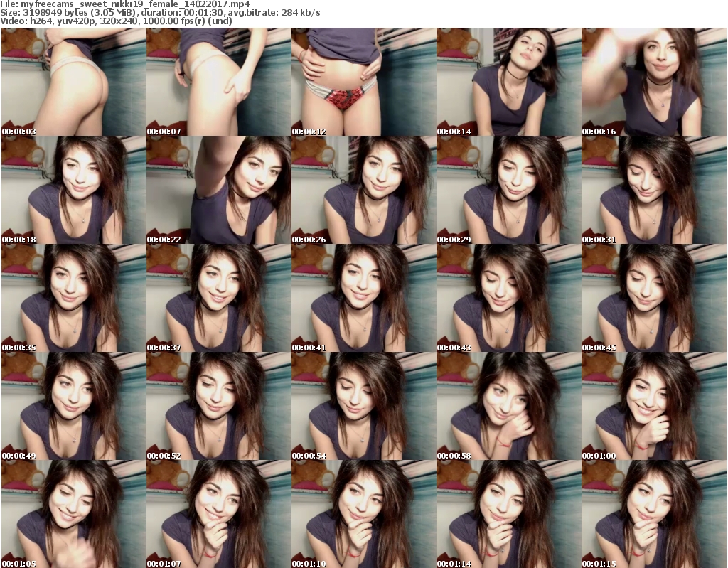Pick the thumbnail at 00:00:49
Viewport: 728px width, 568px height.
pyautogui.click(x=74, y=407)
